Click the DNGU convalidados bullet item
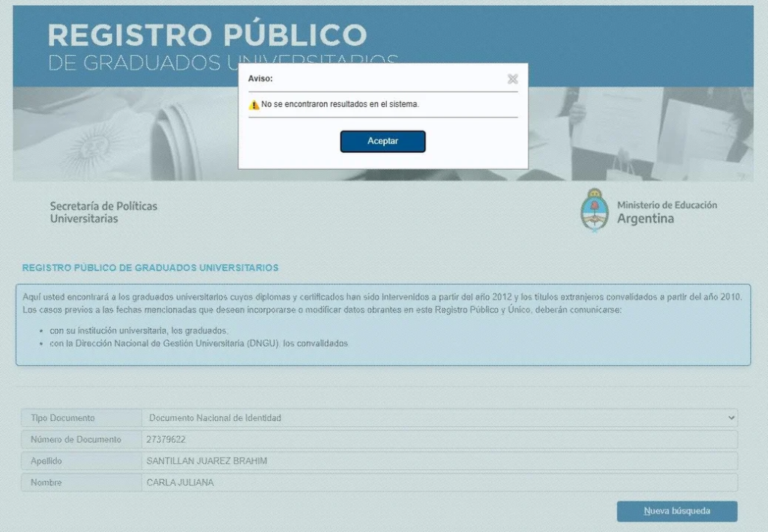This screenshot has width=768, height=532. (x=199, y=343)
